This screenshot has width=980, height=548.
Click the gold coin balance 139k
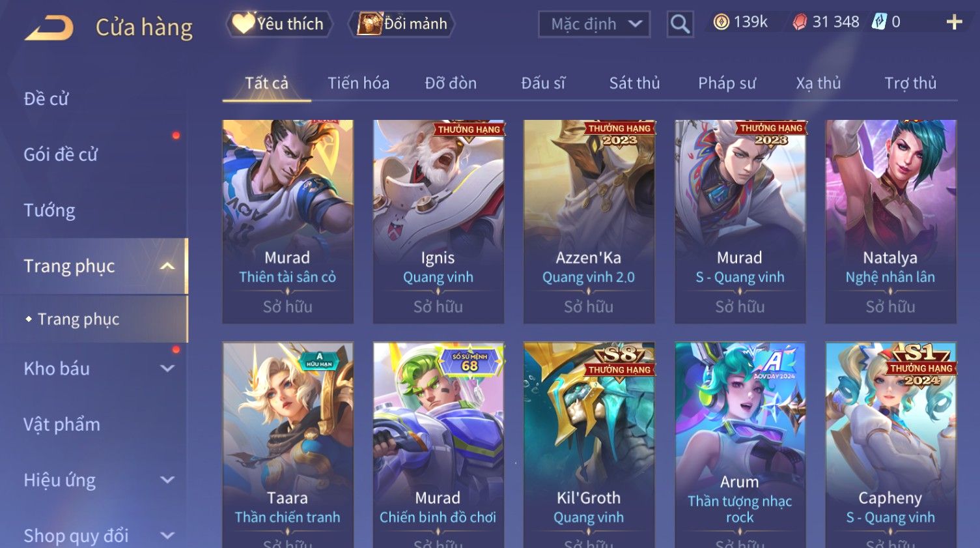741,22
